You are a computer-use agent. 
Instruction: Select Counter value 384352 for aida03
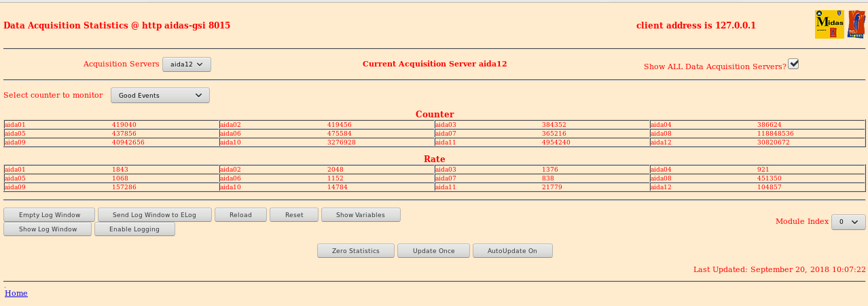point(554,125)
